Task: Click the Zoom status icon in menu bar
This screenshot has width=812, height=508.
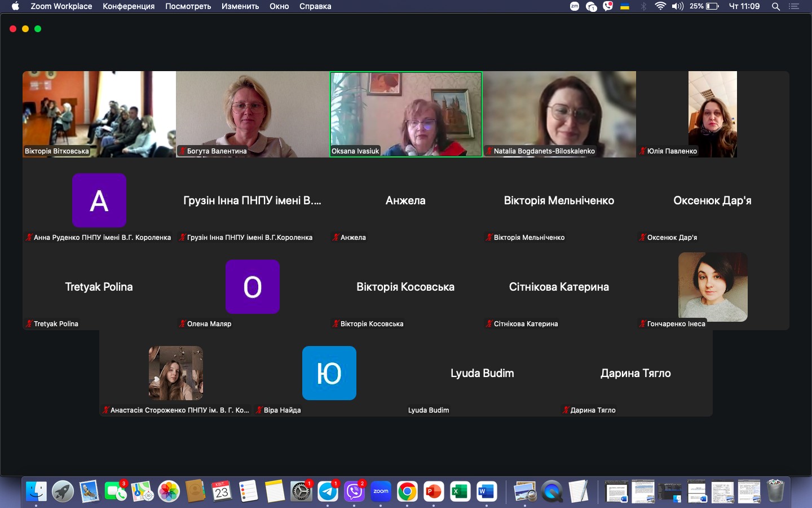Action: coord(575,6)
